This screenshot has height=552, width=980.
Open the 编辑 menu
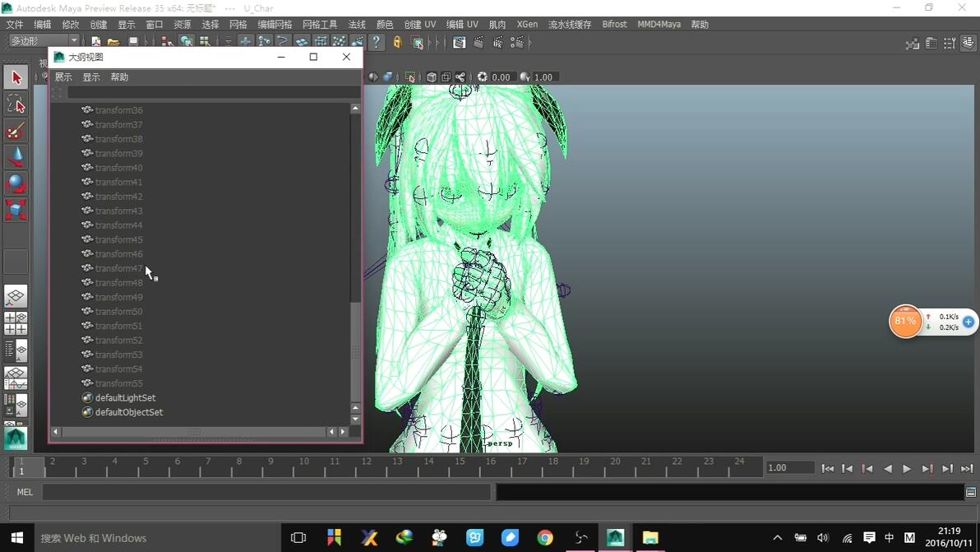tap(43, 25)
